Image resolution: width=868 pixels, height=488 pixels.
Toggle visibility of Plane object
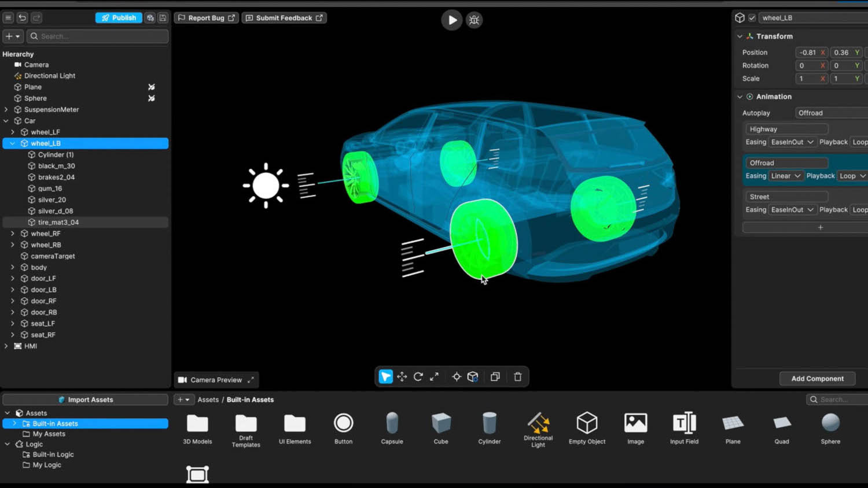click(x=152, y=87)
